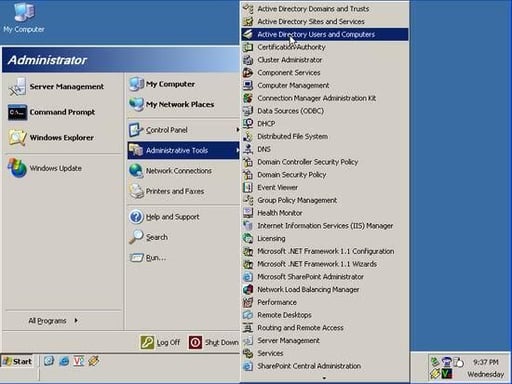Screen dimensions: 512x384
Task: Expand the Administrative Tools submenu
Action: [183, 150]
